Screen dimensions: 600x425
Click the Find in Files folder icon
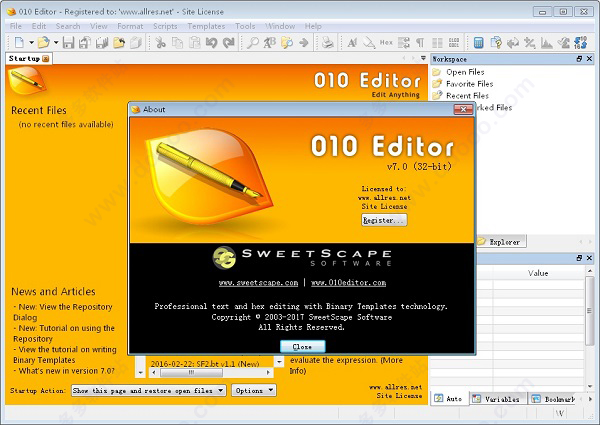pos(287,42)
